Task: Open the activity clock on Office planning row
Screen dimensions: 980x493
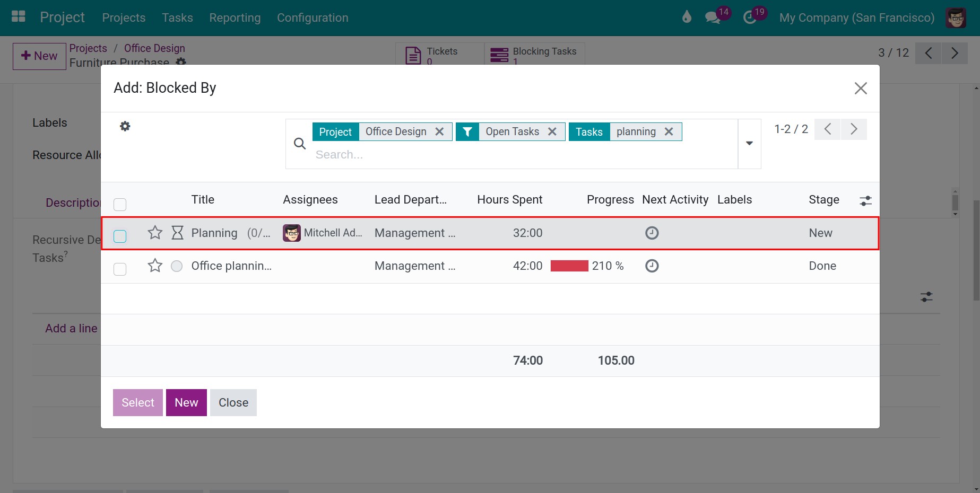Action: click(652, 266)
